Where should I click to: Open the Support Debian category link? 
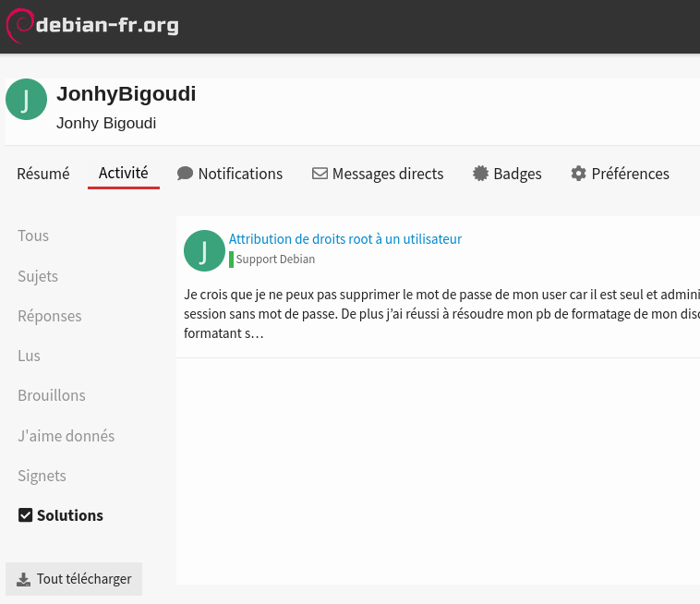click(275, 260)
